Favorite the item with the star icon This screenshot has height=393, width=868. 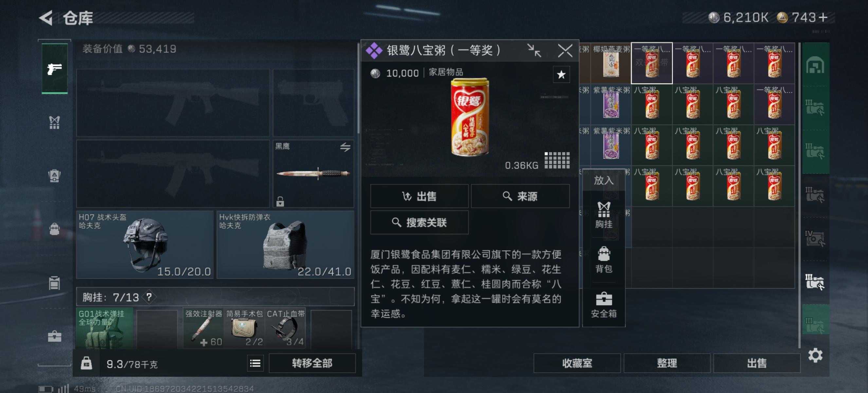(561, 74)
